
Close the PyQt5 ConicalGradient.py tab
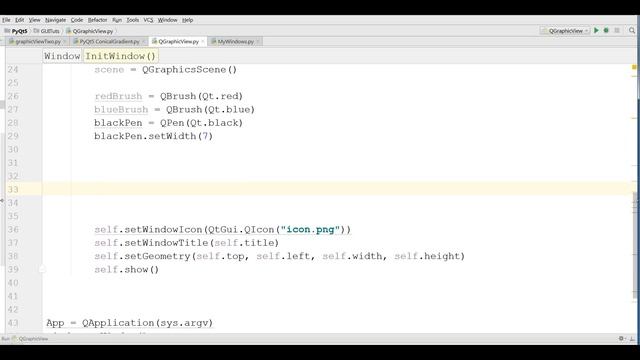click(x=144, y=42)
